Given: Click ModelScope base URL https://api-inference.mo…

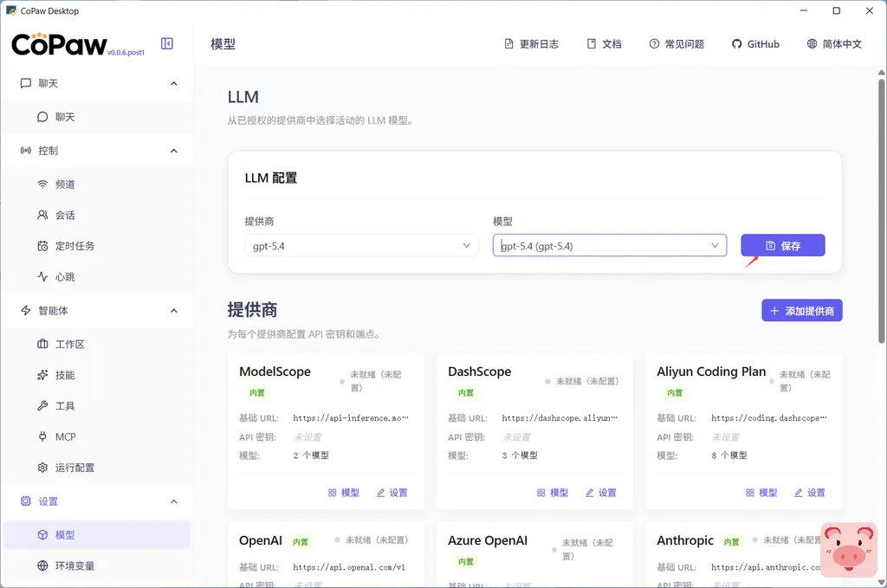Looking at the screenshot, I should pyautogui.click(x=351, y=417).
